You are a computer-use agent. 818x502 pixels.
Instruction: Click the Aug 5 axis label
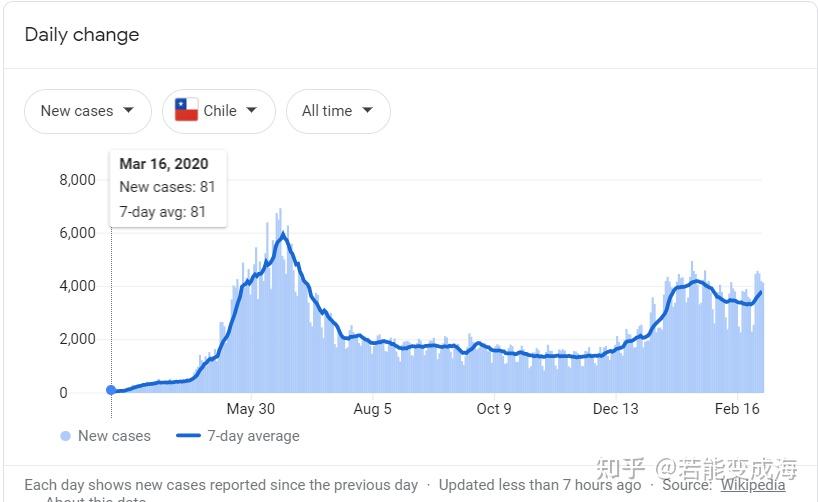coord(372,409)
